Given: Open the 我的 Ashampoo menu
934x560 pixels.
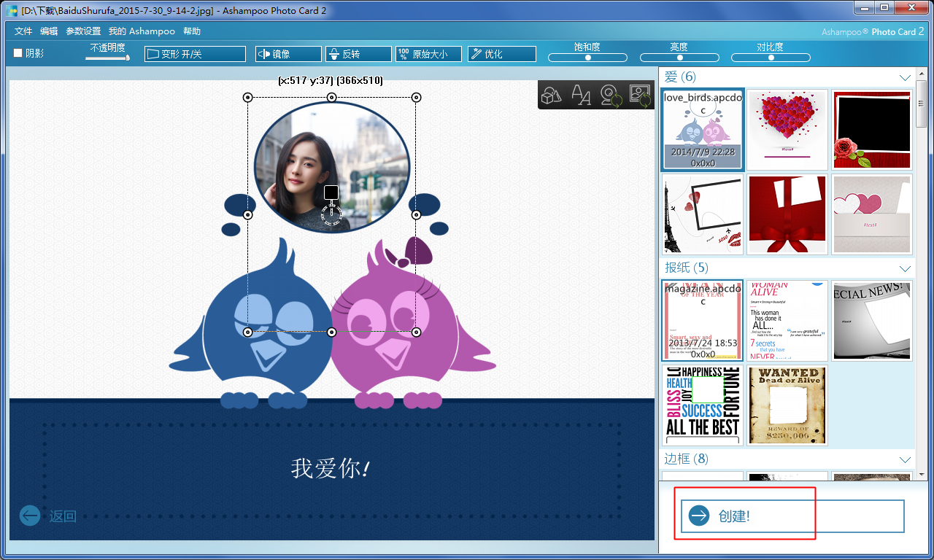Looking at the screenshot, I should [x=142, y=31].
